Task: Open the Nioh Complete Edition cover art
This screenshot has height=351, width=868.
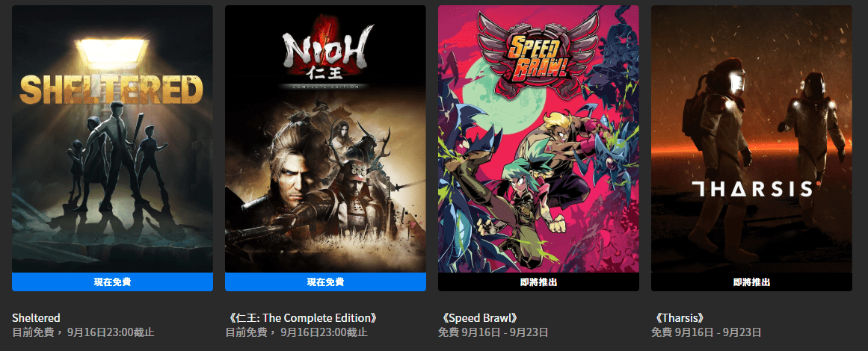Action: point(325,139)
